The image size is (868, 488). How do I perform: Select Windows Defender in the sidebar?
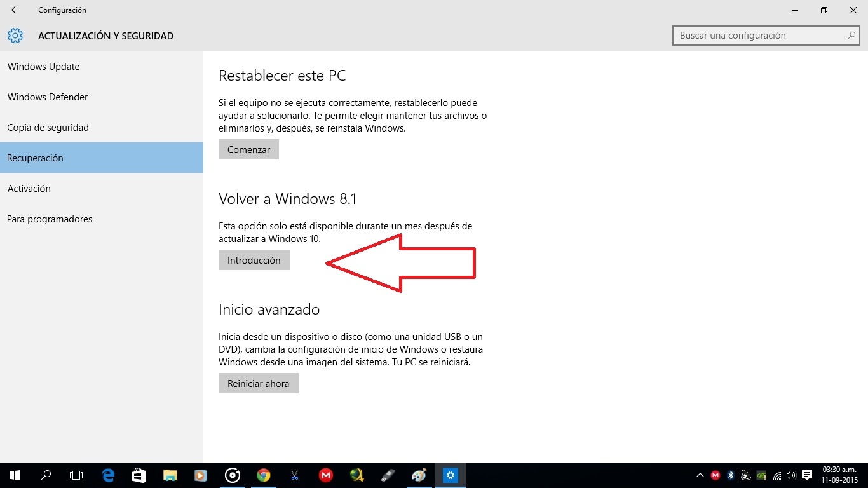[102, 97]
